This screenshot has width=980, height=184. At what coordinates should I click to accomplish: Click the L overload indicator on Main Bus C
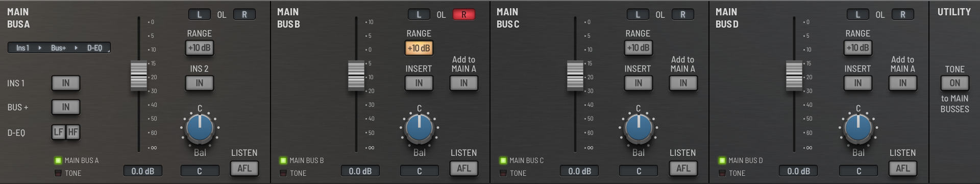(638, 14)
